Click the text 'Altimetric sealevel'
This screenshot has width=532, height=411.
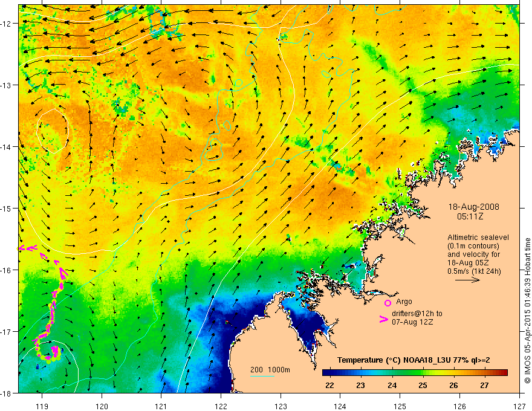pos(478,238)
